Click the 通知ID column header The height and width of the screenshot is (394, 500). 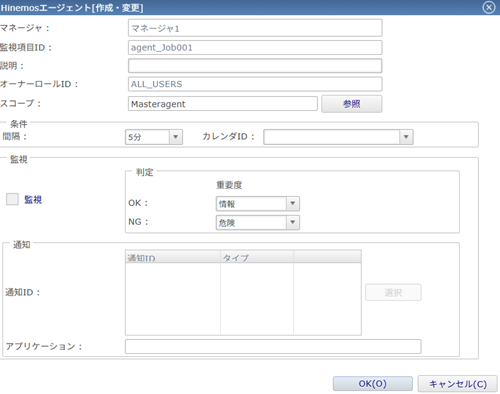pyautogui.click(x=173, y=257)
